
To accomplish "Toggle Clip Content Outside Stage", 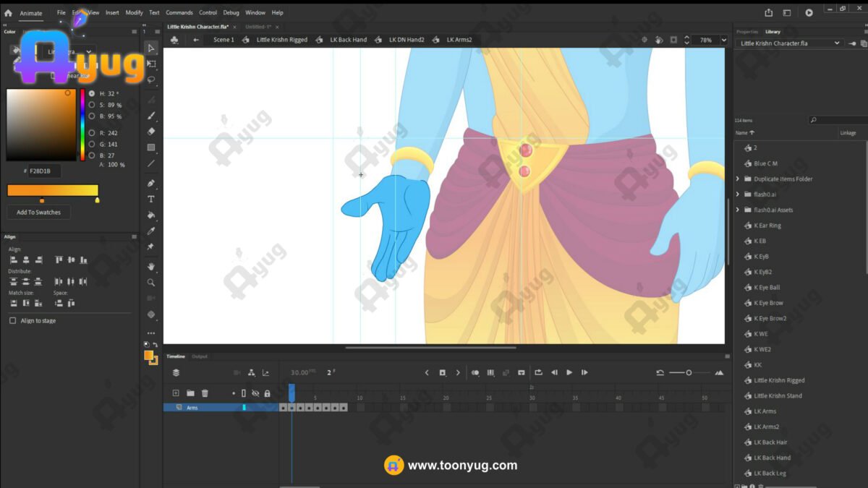I will [673, 40].
